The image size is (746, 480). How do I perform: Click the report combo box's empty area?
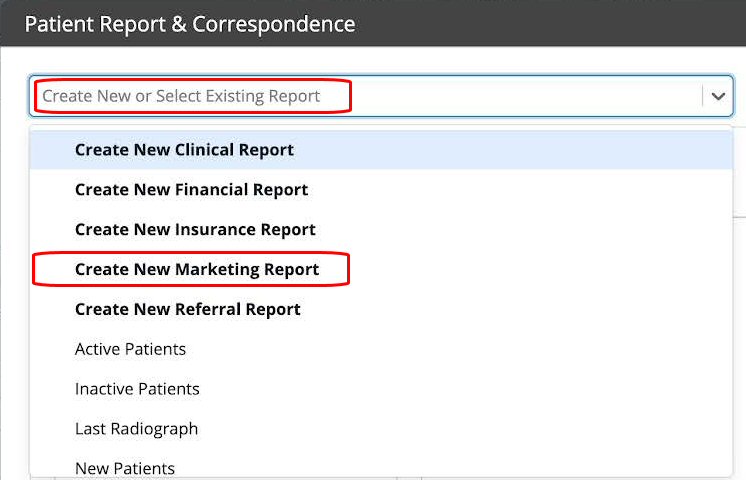523,96
